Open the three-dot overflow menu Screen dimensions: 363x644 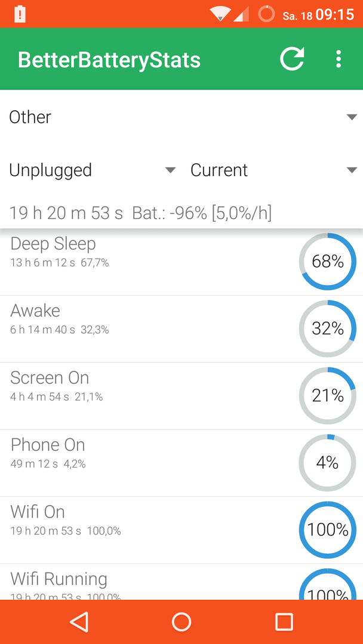[339, 59]
